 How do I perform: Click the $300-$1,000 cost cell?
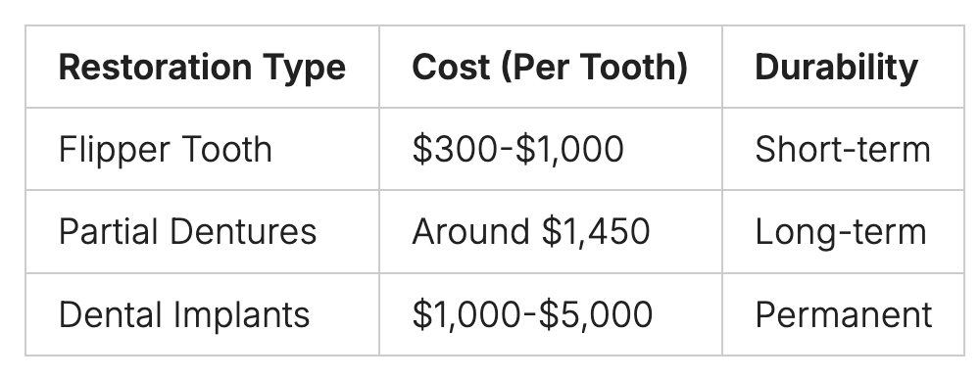(550, 149)
